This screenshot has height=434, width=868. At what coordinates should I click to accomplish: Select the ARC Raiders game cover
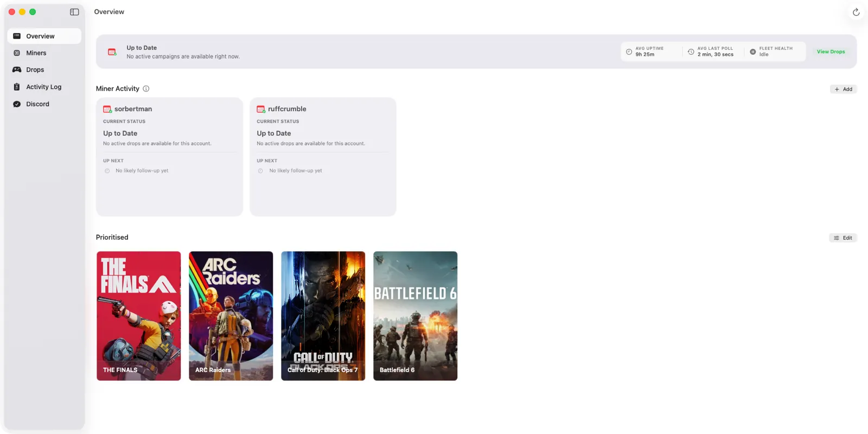pyautogui.click(x=231, y=316)
